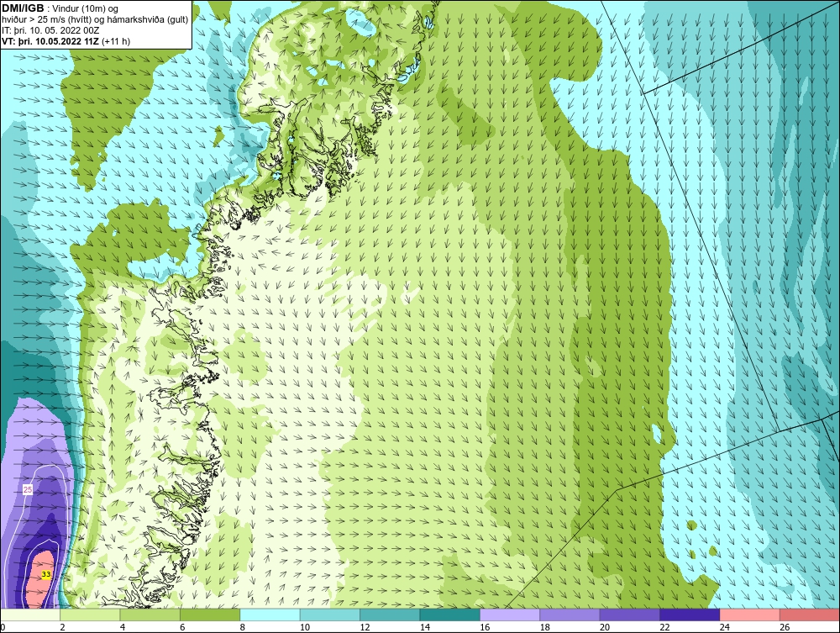Click the 2–4 m/s light green swatch
This screenshot has height=633, width=840.
point(90,615)
